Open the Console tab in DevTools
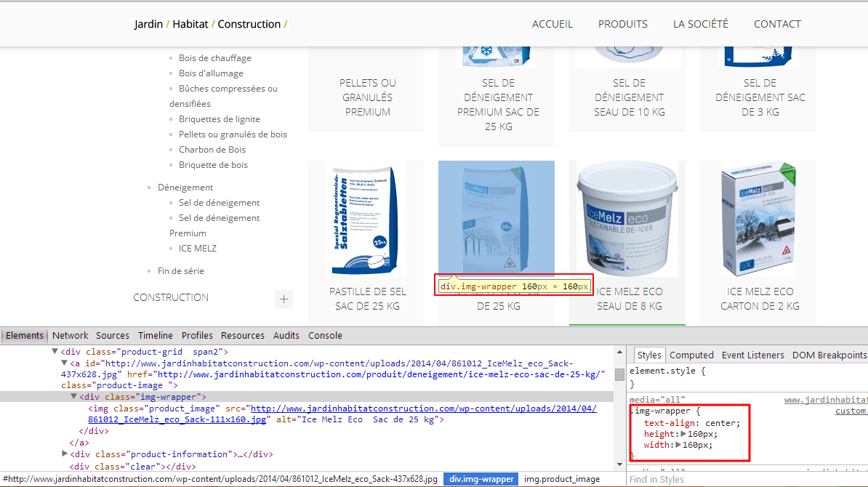Viewport: 868px width, 487px height. pos(325,336)
